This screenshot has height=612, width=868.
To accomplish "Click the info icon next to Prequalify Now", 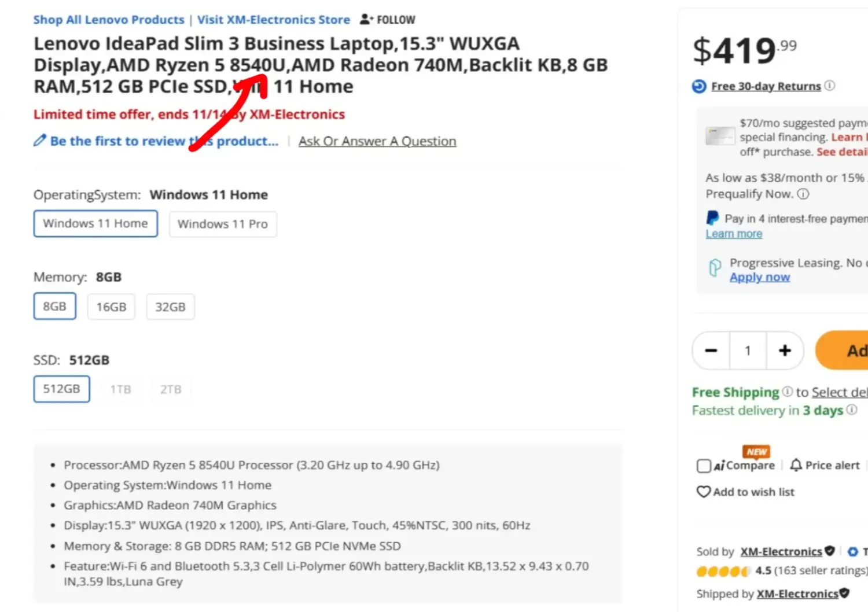I will pyautogui.click(x=803, y=194).
